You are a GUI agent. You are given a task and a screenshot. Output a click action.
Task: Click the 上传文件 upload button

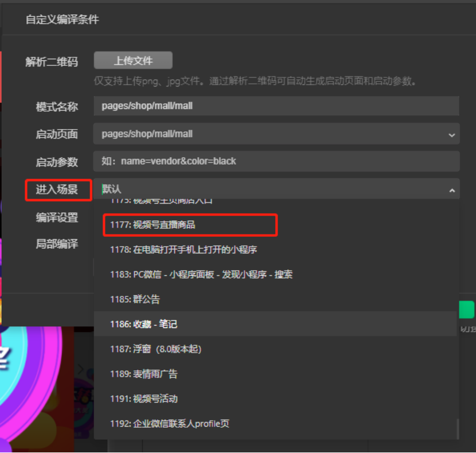(x=133, y=60)
